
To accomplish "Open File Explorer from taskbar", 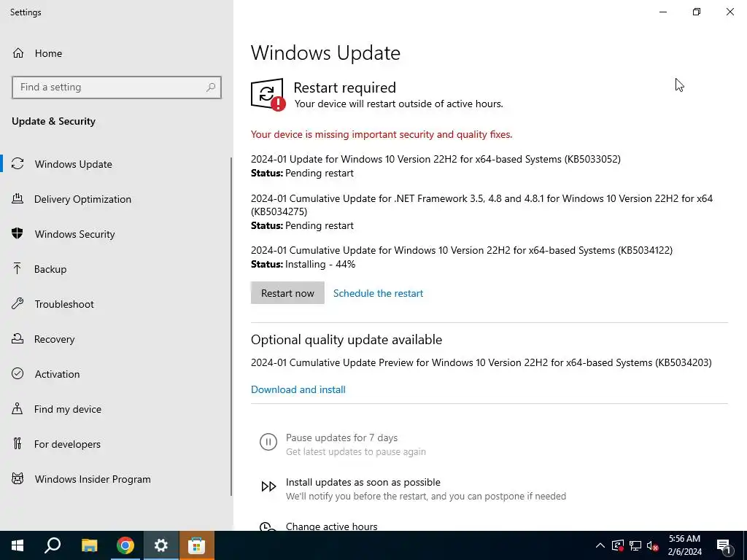I will pyautogui.click(x=89, y=545).
